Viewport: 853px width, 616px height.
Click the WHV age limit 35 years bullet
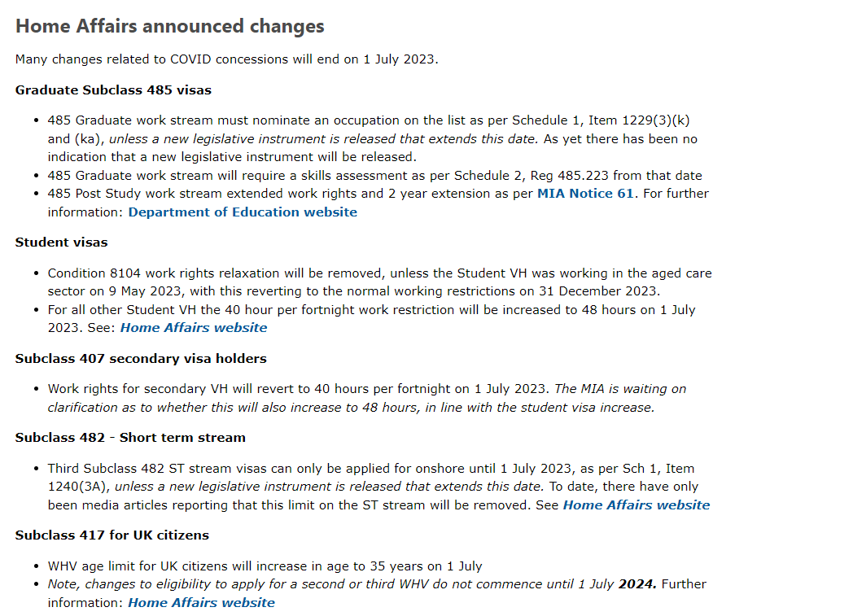pos(265,566)
